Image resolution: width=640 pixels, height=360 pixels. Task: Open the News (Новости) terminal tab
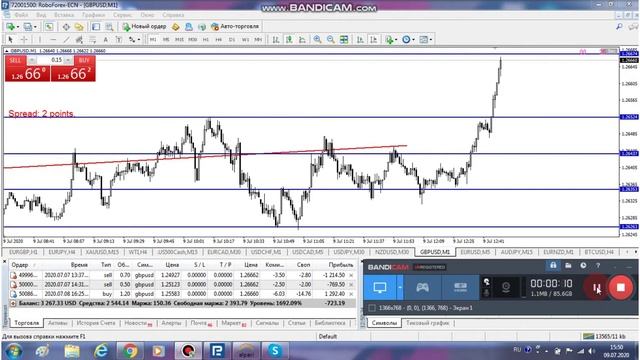[138, 323]
